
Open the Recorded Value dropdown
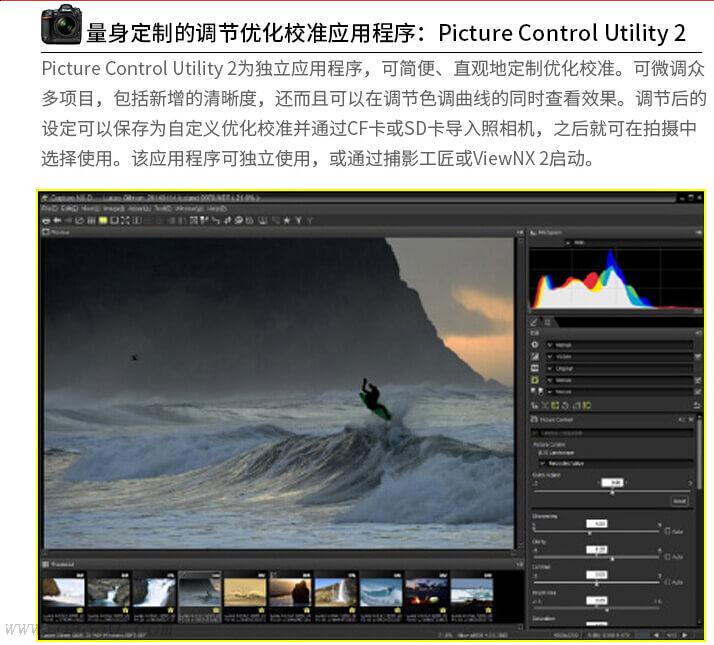(x=616, y=463)
